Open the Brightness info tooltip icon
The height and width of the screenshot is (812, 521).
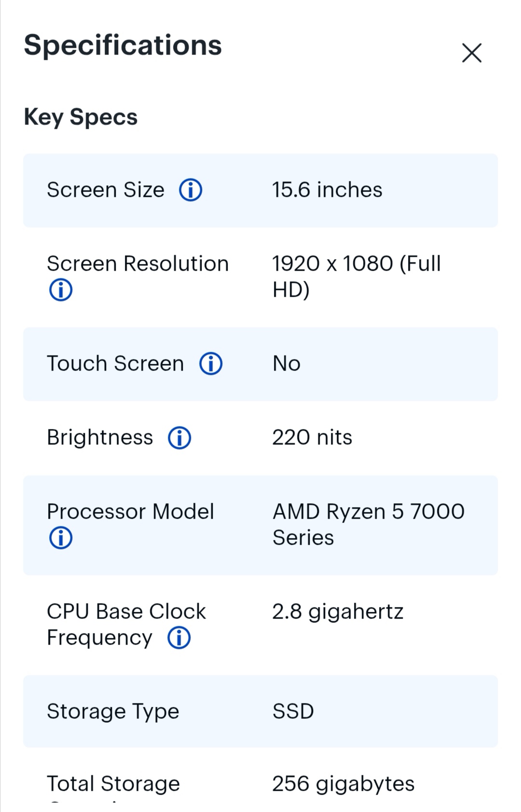click(x=179, y=438)
